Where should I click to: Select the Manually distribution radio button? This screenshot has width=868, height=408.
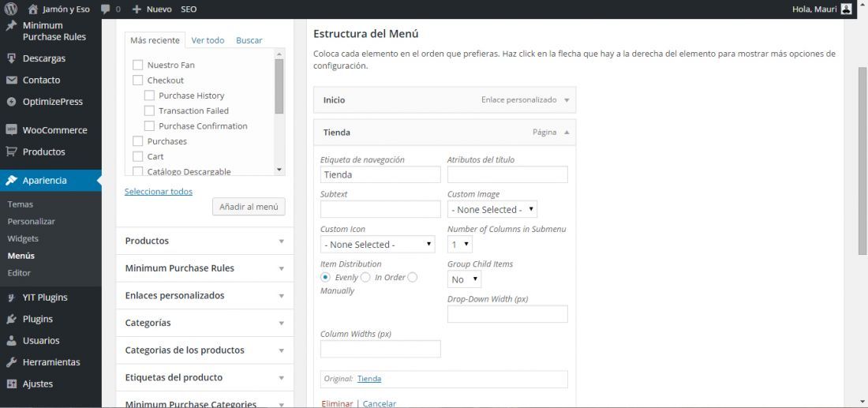click(x=413, y=277)
